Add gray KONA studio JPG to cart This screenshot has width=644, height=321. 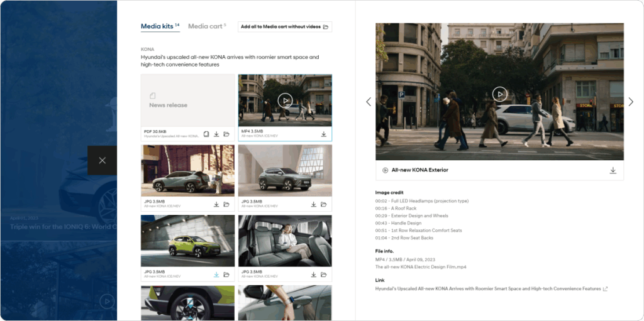pos(324,204)
